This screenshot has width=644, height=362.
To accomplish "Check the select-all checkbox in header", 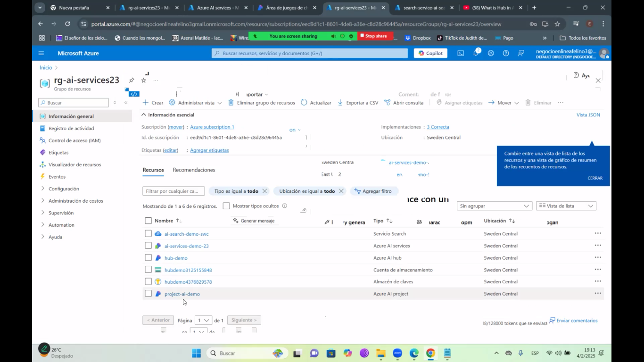I will (x=149, y=221).
